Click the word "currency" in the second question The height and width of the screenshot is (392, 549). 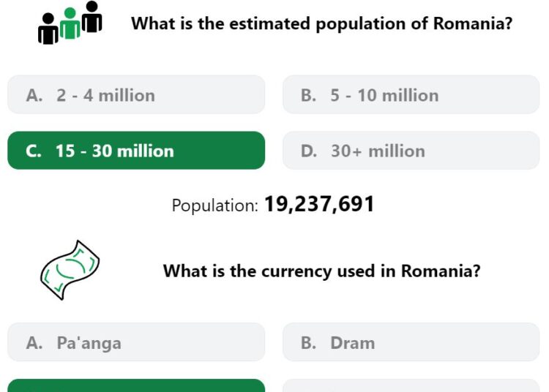click(x=296, y=272)
